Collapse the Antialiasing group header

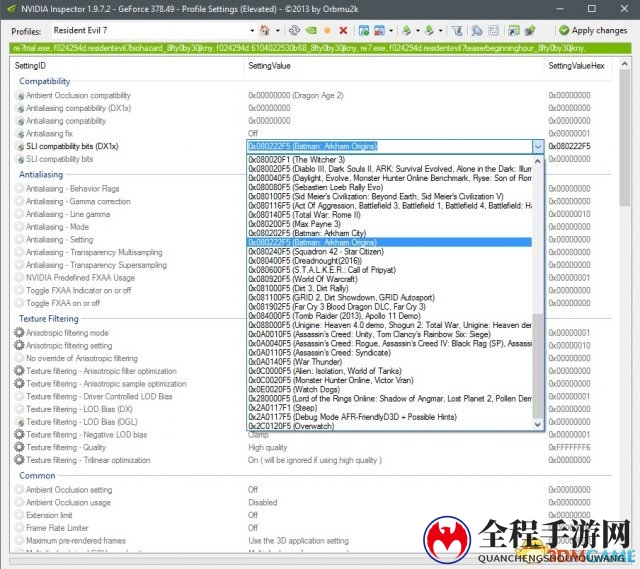(41, 174)
